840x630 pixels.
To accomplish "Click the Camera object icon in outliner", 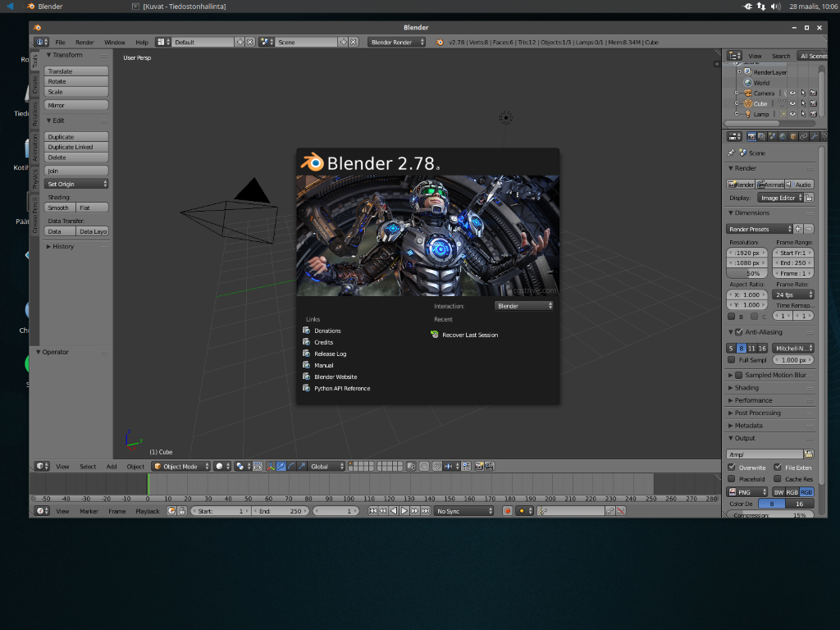I will point(748,94).
